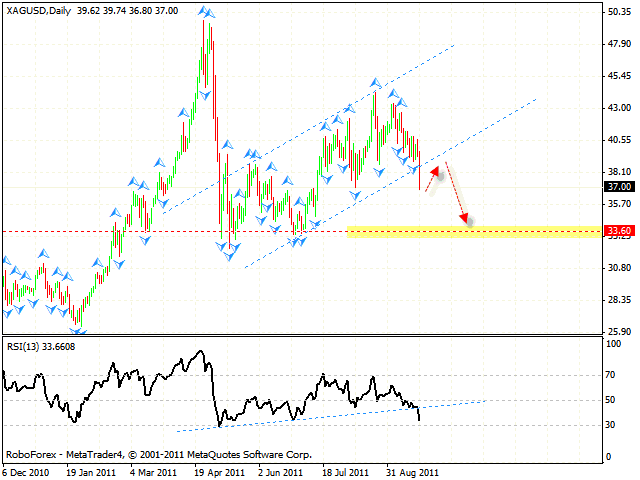Viewport: 640px width, 480px height.
Task: Select the fractal marker at the lowest price bottom
Action: (78, 331)
